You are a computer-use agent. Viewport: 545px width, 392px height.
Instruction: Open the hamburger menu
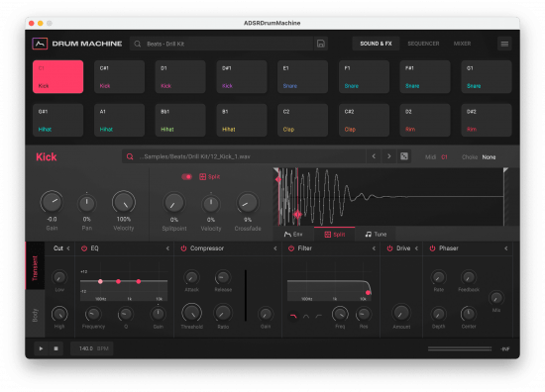504,44
